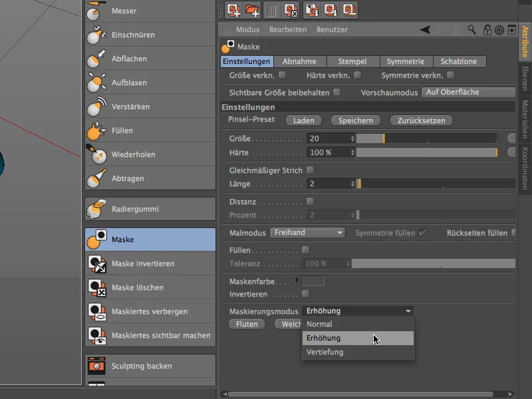Click Sculpting backen tool
This screenshot has width=532, height=399.
pyautogui.click(x=150, y=366)
